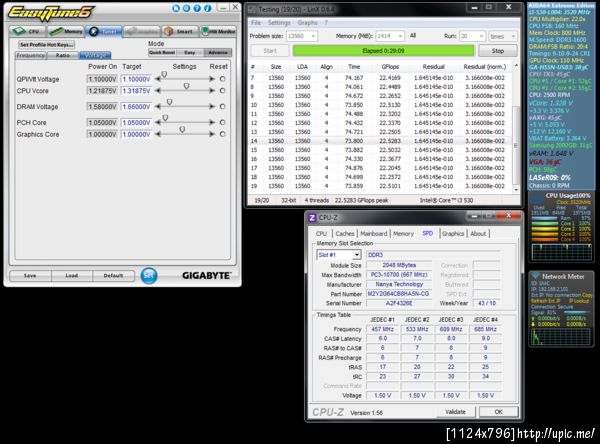Viewport: 600px width, 444px height.
Task: Decrease QPI/Vtt Voltage with left arrow
Action: 158,79
